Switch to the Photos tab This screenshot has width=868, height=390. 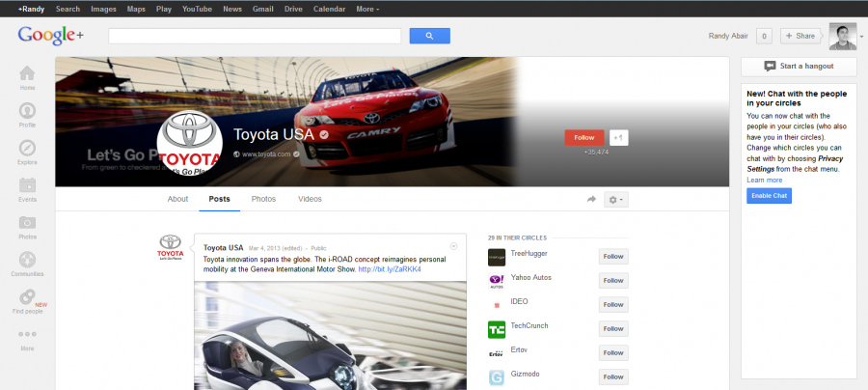tap(263, 199)
